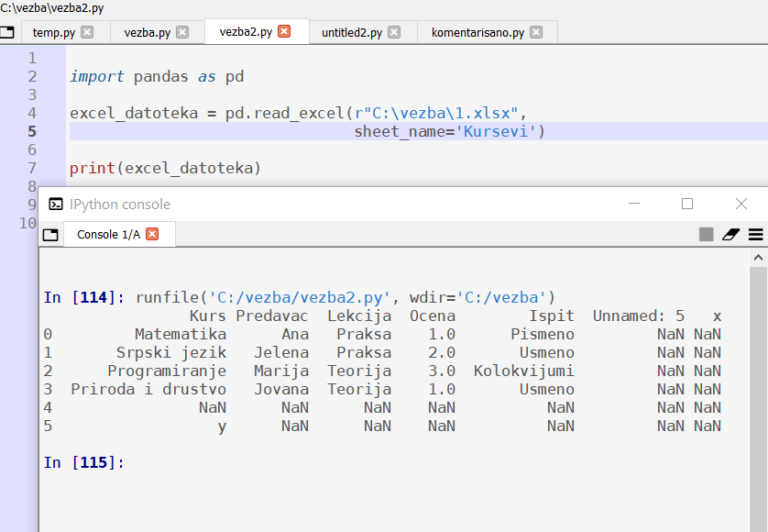The height and width of the screenshot is (532, 768).
Task: Close the temp.py tab
Action: tap(87, 32)
